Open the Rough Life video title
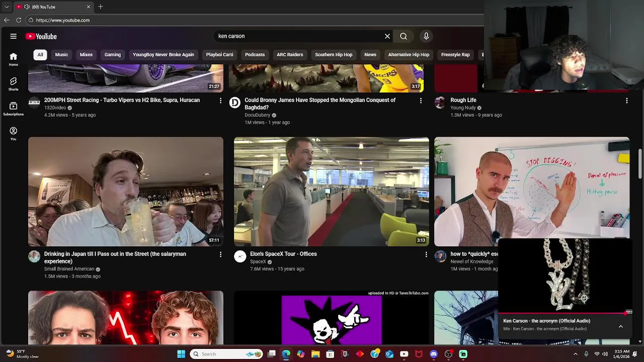 tap(463, 100)
